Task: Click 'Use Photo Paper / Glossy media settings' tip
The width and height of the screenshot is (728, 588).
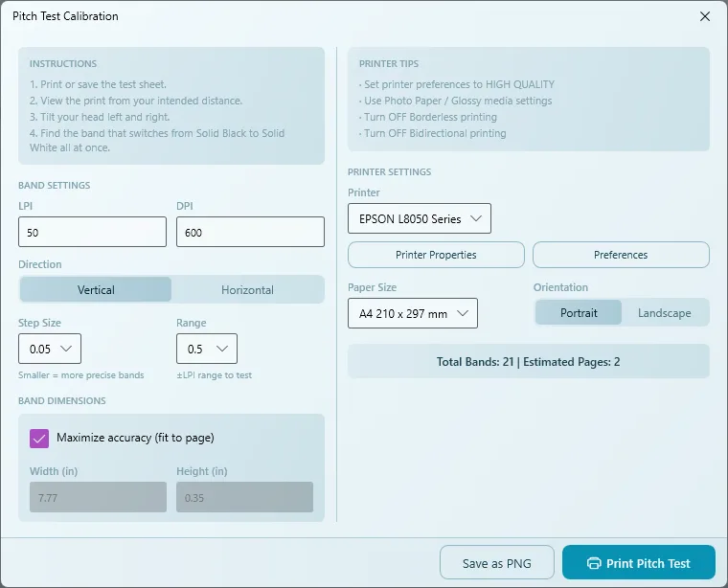Action: 455,101
